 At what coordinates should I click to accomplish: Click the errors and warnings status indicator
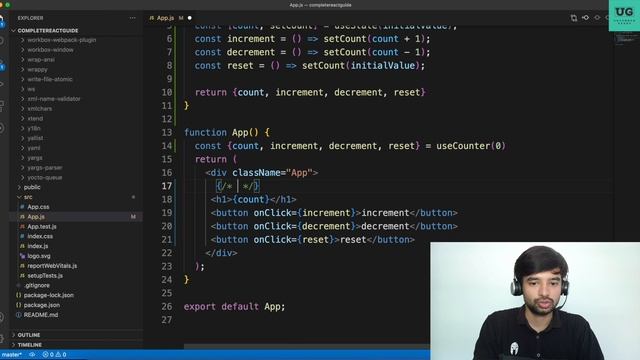tap(54, 355)
